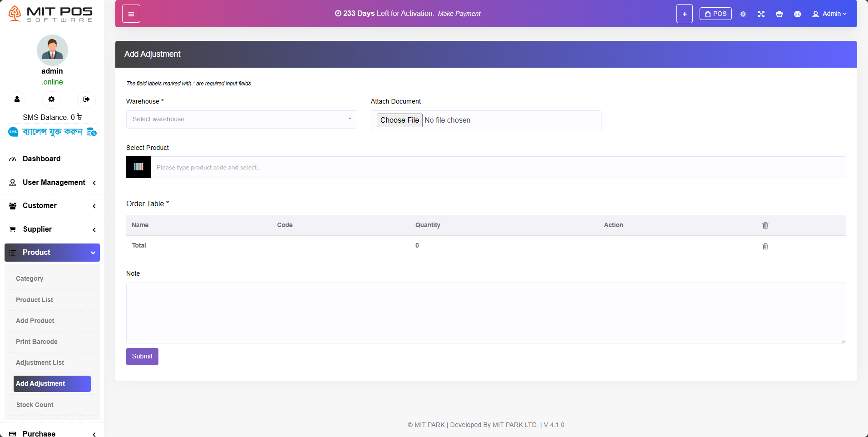The image size is (868, 437).
Task: Click trash icon in Order Table header
Action: coord(765,225)
